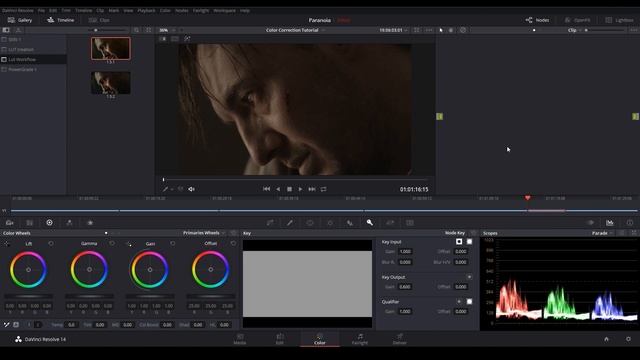Open the Parade scope type dropdown

(x=602, y=233)
